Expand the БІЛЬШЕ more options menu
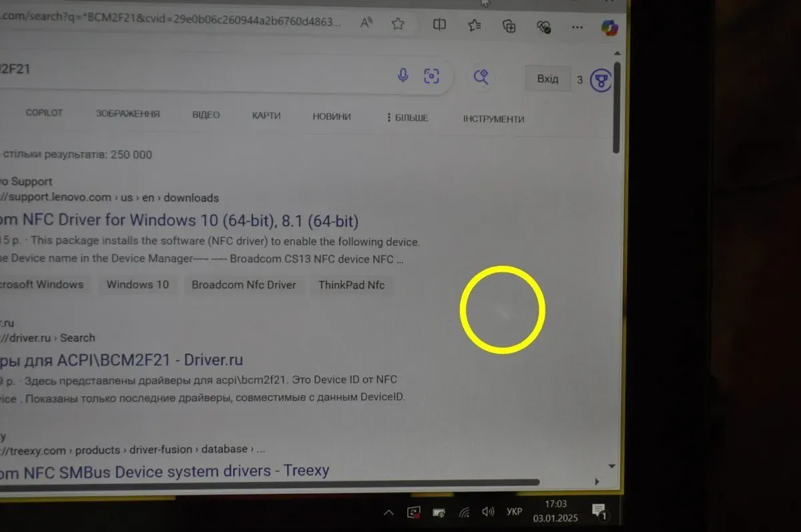Viewport: 801px width, 532px height. click(x=407, y=118)
